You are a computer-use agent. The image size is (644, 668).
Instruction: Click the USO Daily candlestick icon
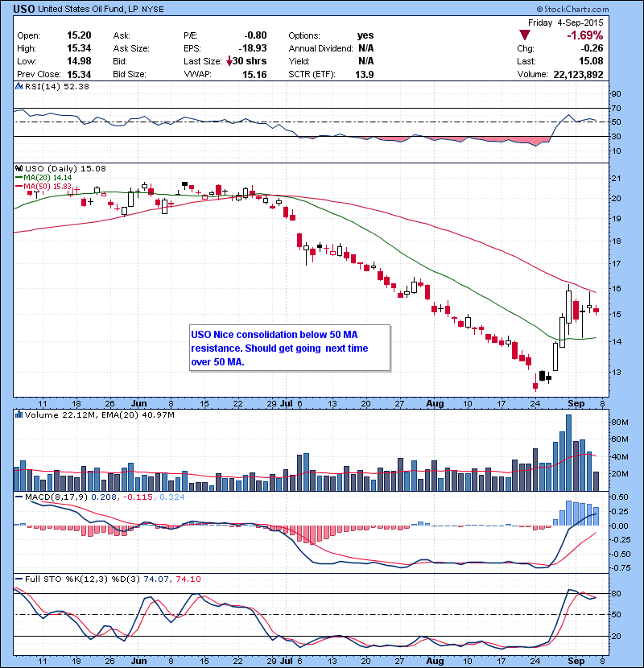(19, 169)
